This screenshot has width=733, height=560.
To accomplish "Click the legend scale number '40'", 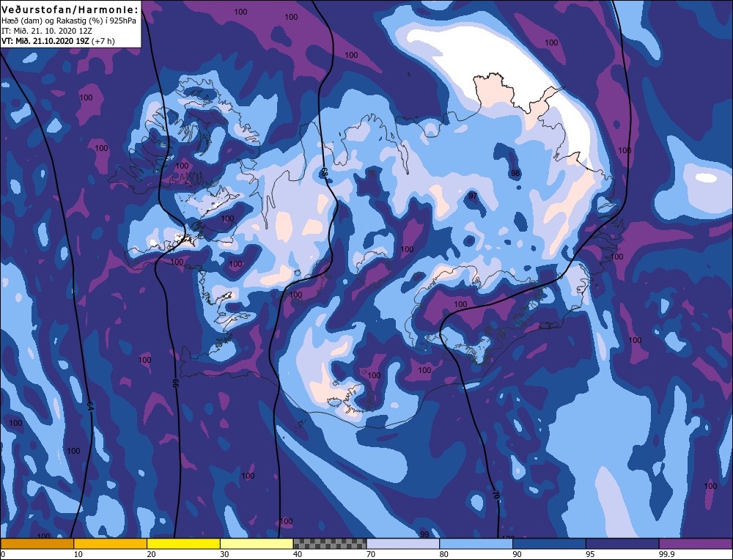I will (298, 554).
